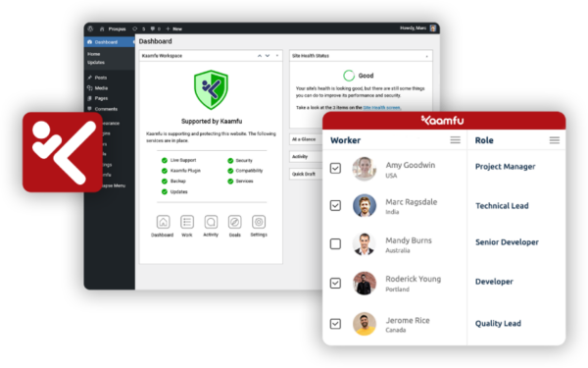Open the Kaamfu Settings icon
This screenshot has width=588, height=368.
coord(259,222)
